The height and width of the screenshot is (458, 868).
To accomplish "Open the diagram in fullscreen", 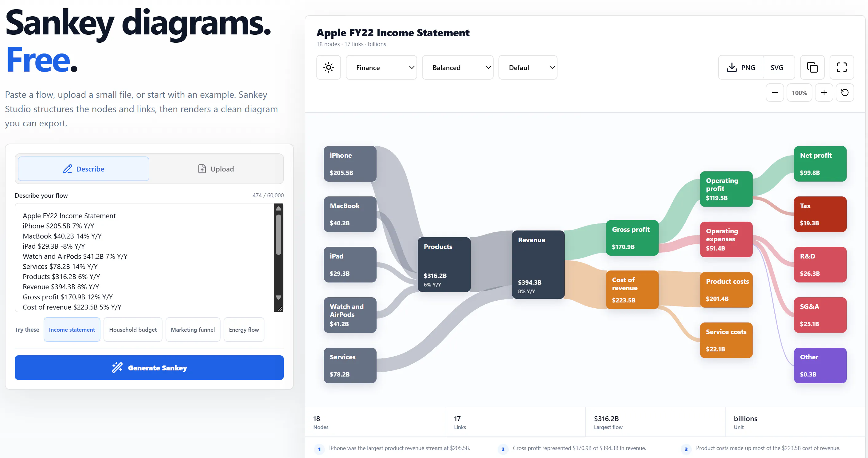I will click(842, 67).
